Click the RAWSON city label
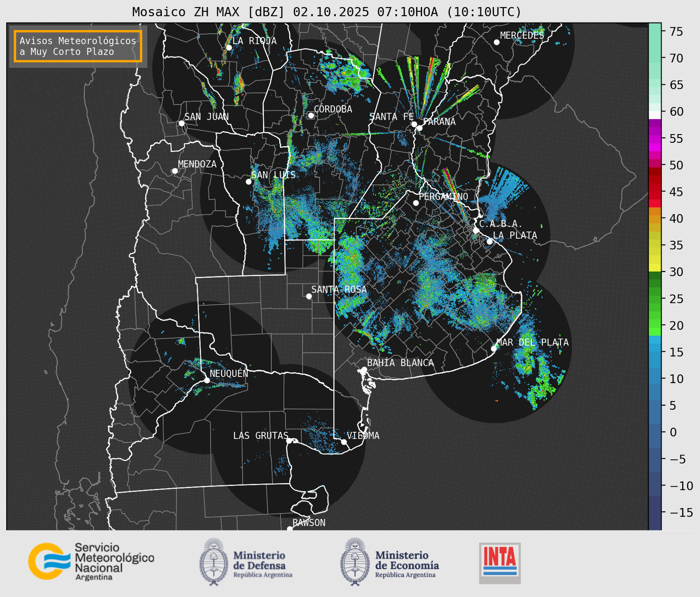 pos(309,523)
